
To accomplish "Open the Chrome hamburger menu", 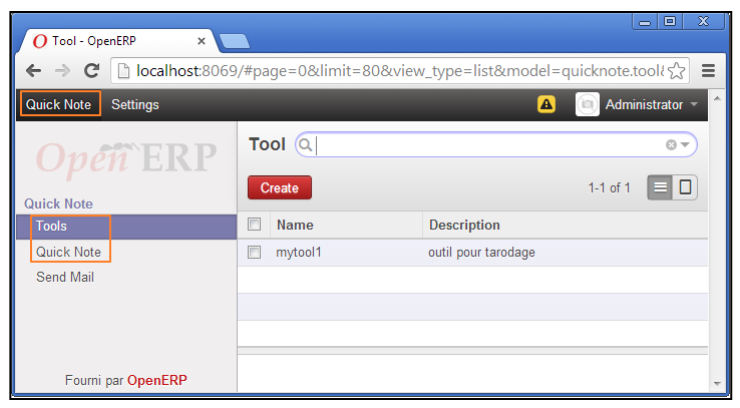I will point(708,71).
